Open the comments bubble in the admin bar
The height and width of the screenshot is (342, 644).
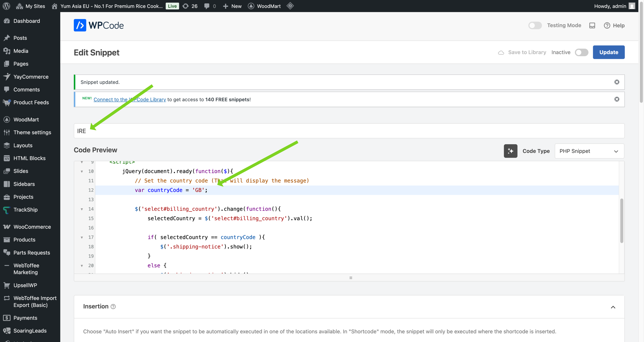[x=210, y=6]
